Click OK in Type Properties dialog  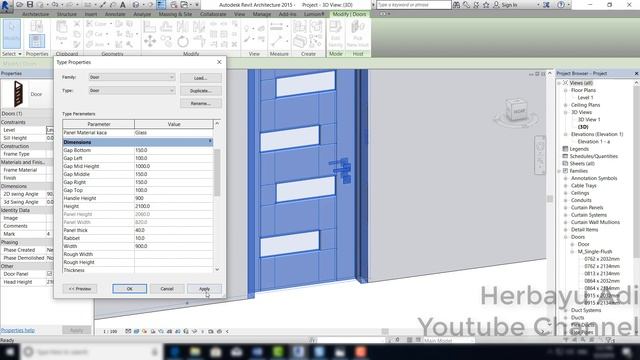tap(129, 289)
